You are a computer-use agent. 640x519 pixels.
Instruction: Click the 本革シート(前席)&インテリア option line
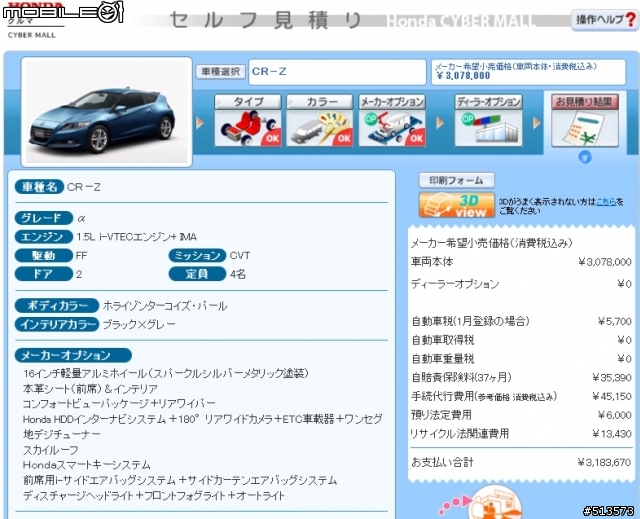90,389
